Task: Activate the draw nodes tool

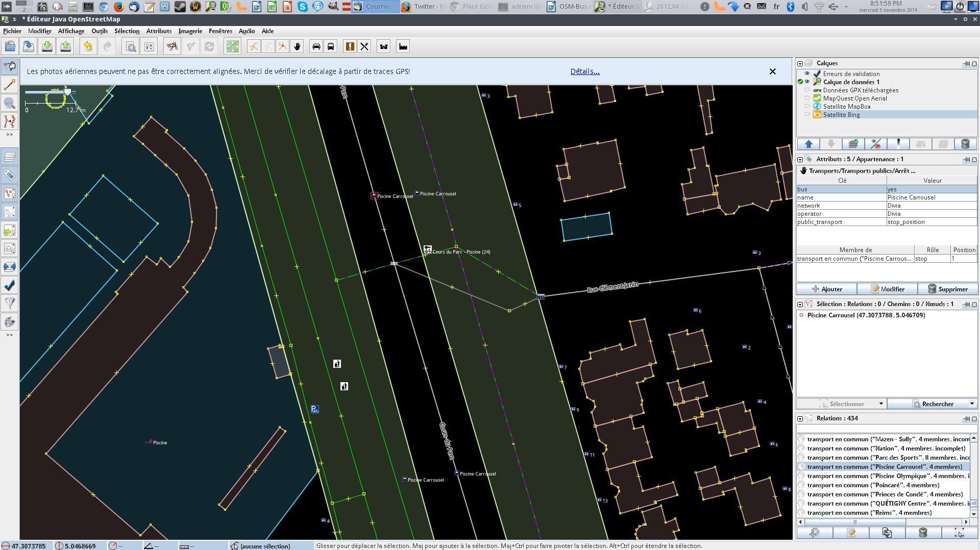Action: 10,84
